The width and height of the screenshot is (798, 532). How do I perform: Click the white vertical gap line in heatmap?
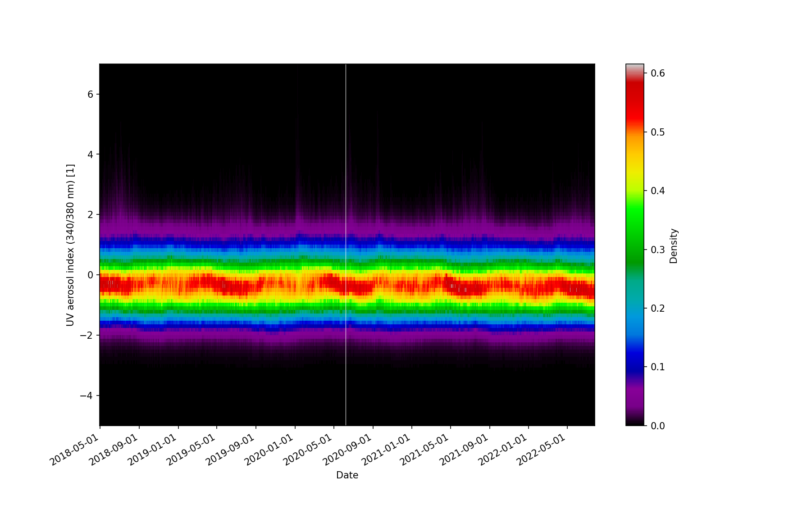click(346, 245)
